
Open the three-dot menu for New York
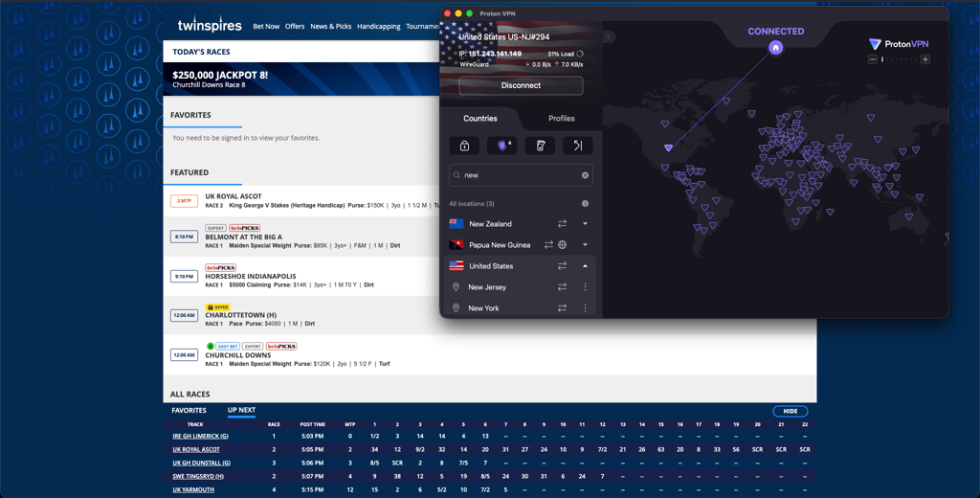(585, 307)
